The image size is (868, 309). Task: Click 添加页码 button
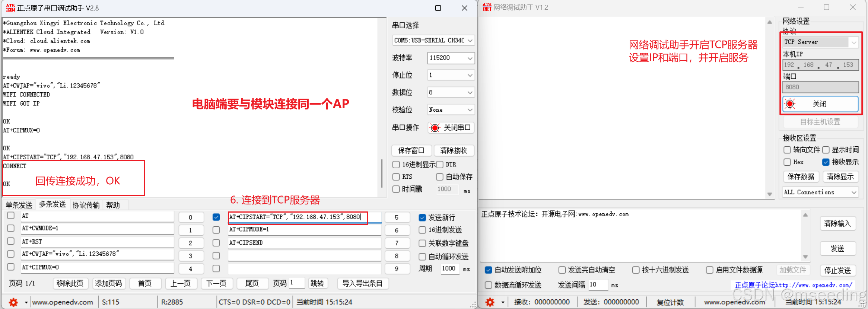(108, 284)
